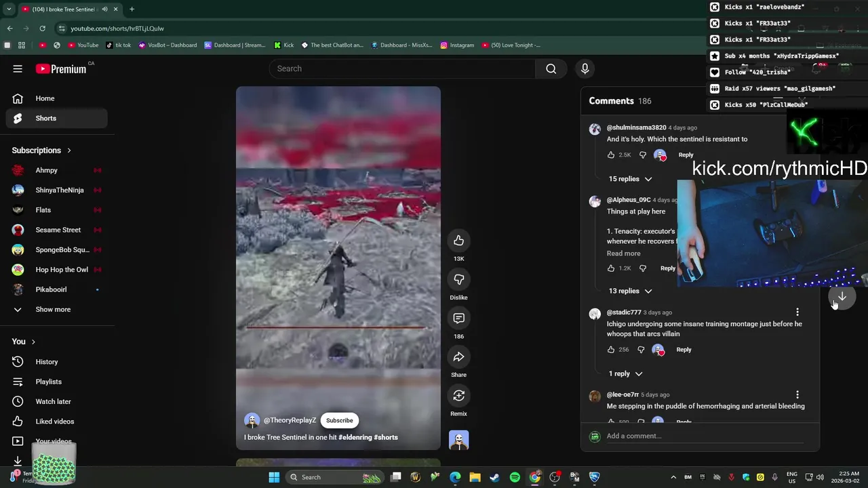
Task: Open options for lee-oe7rr's comment
Action: 797,394
